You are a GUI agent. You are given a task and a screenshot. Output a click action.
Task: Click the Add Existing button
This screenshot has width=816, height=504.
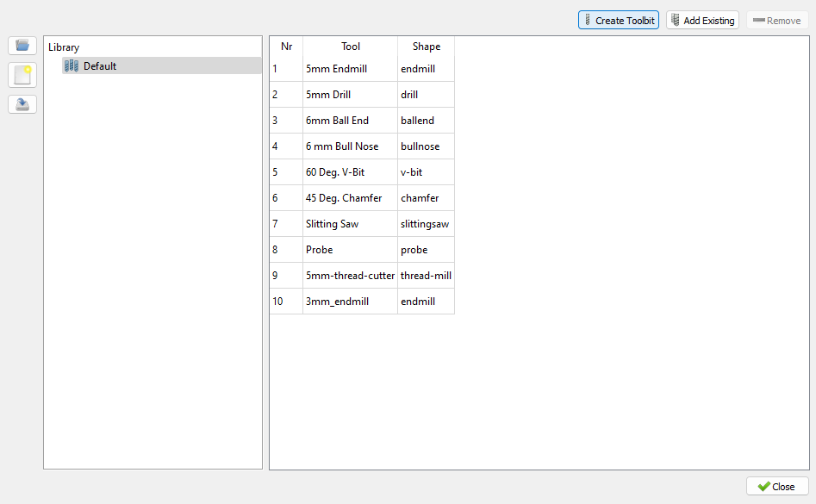pos(702,21)
